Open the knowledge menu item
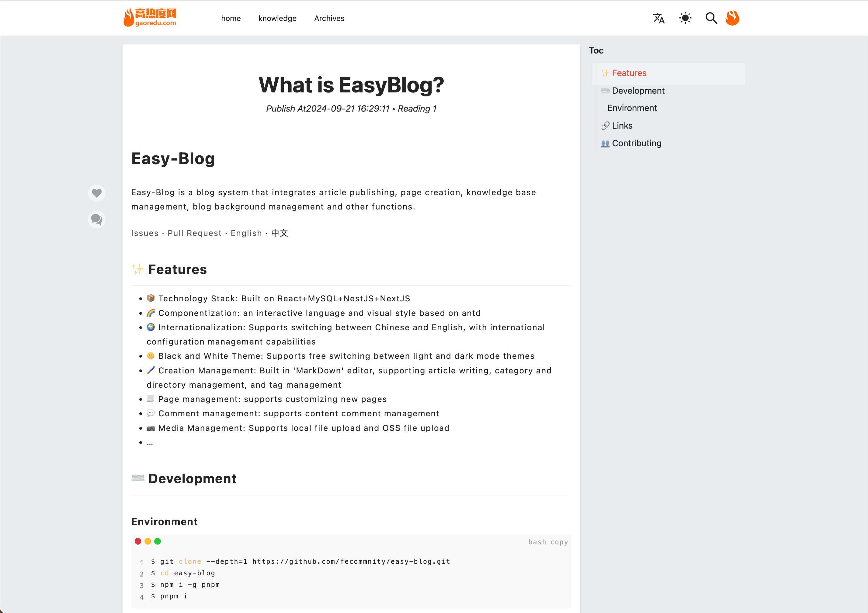 pyautogui.click(x=277, y=18)
